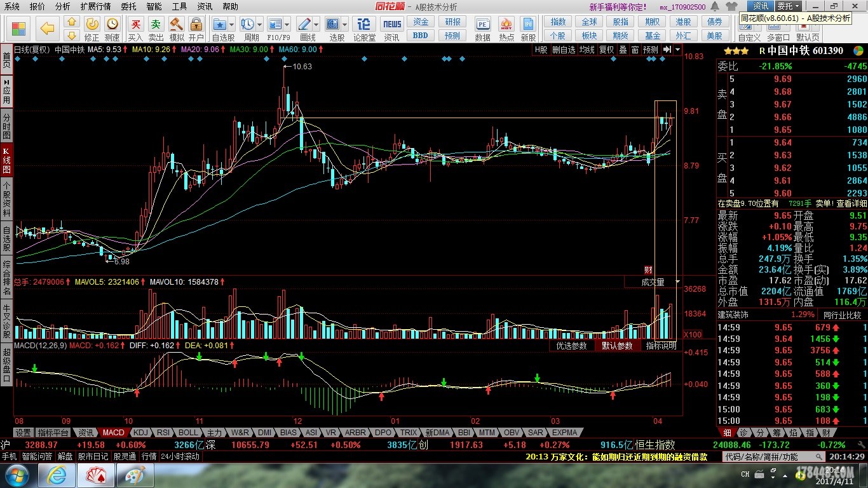Viewport: 868px width, 488px height.
Task: Open the HOT 热点 hotspots icon
Action: pyautogui.click(x=506, y=24)
